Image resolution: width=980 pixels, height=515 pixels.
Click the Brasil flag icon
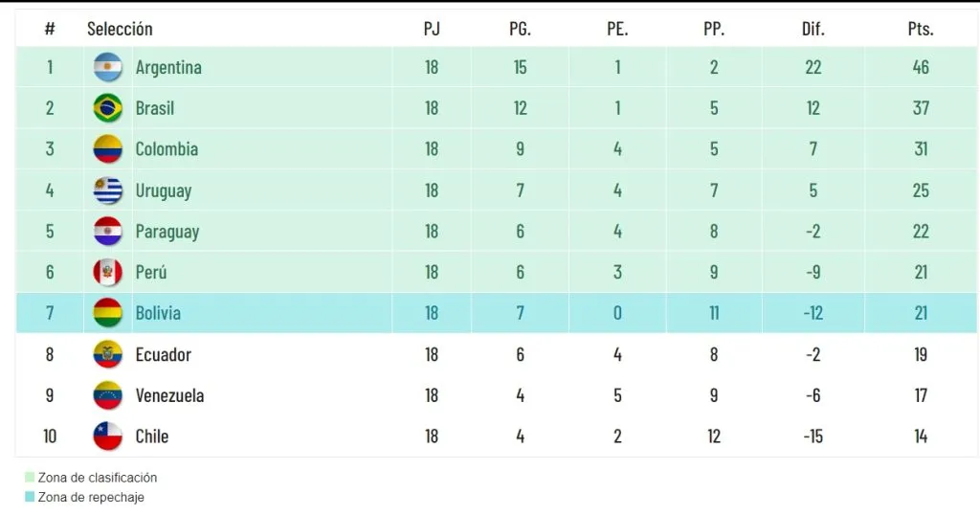pyautogui.click(x=108, y=108)
